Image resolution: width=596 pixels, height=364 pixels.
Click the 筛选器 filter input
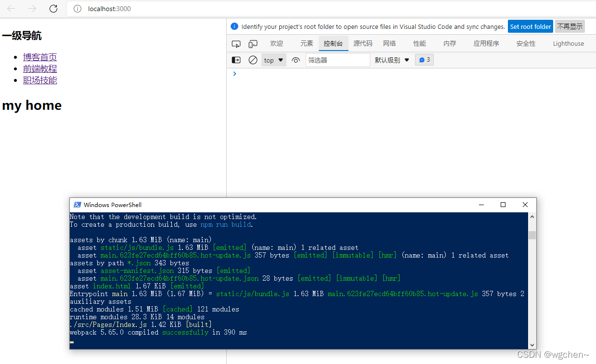click(338, 60)
